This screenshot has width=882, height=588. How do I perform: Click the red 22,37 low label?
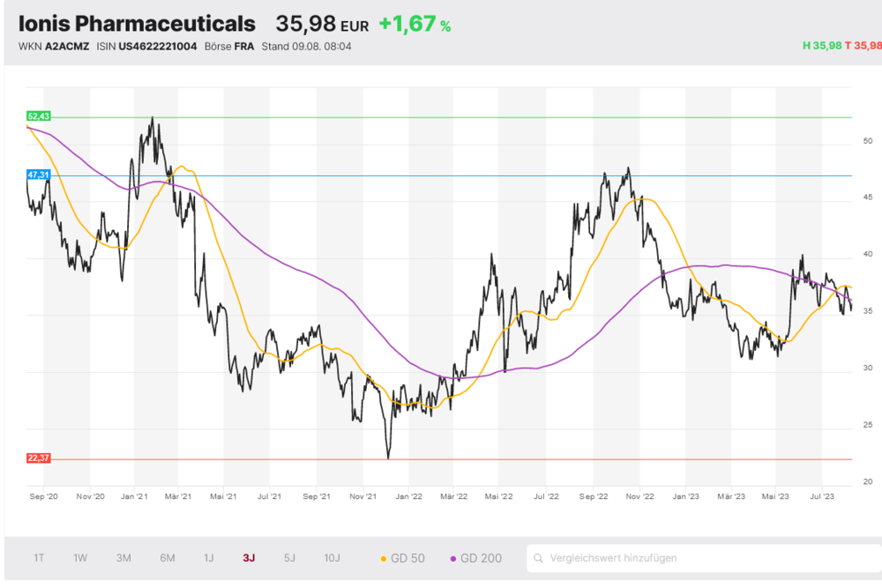click(38, 458)
